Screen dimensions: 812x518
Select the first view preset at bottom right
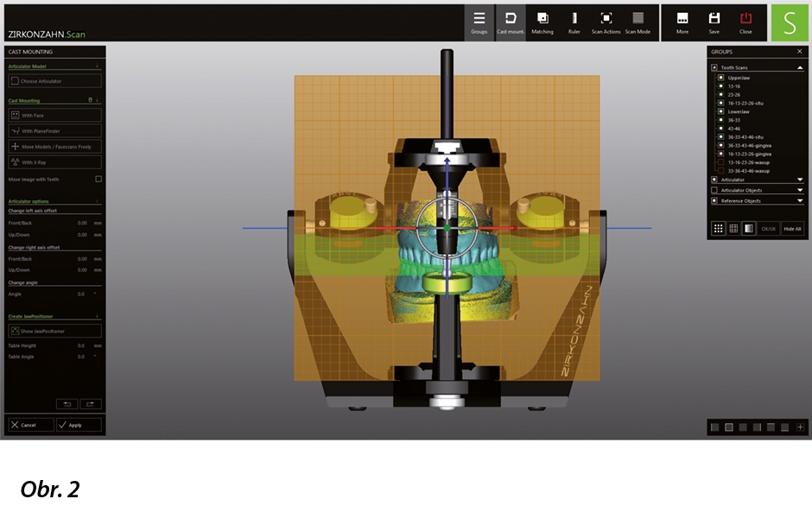coord(715,427)
